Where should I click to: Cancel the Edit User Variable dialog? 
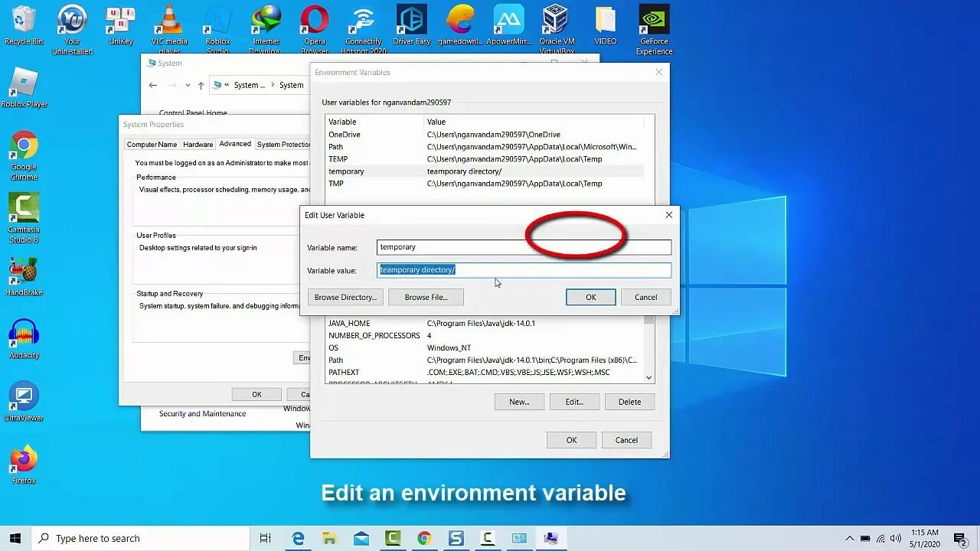coord(646,297)
